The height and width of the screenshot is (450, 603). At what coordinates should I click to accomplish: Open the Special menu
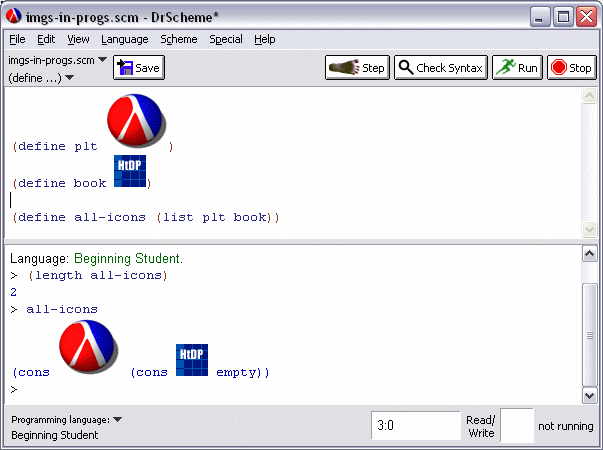226,39
